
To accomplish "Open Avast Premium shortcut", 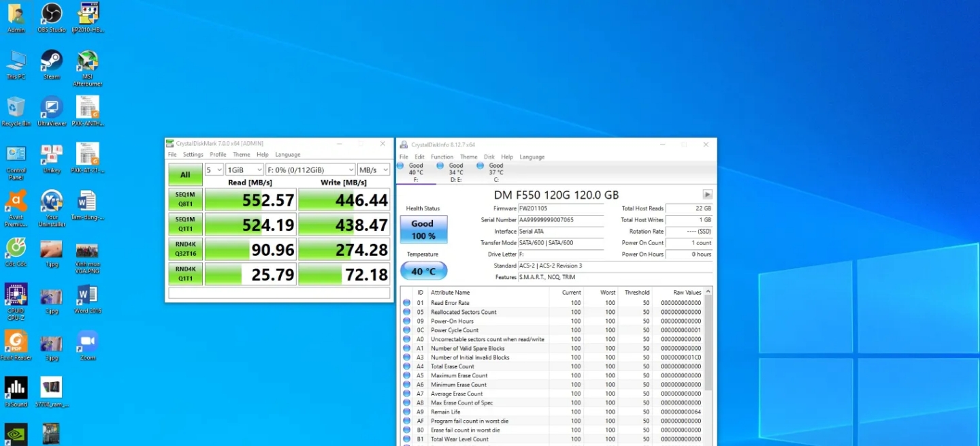I will 16,208.
